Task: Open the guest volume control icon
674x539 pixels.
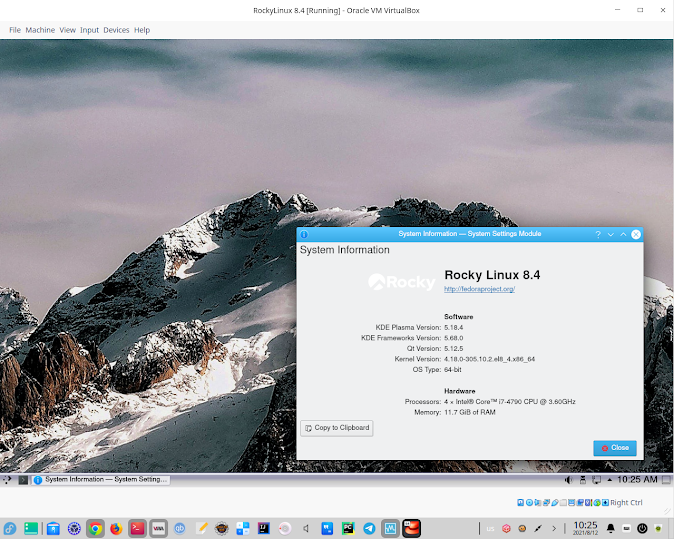Action: point(568,480)
